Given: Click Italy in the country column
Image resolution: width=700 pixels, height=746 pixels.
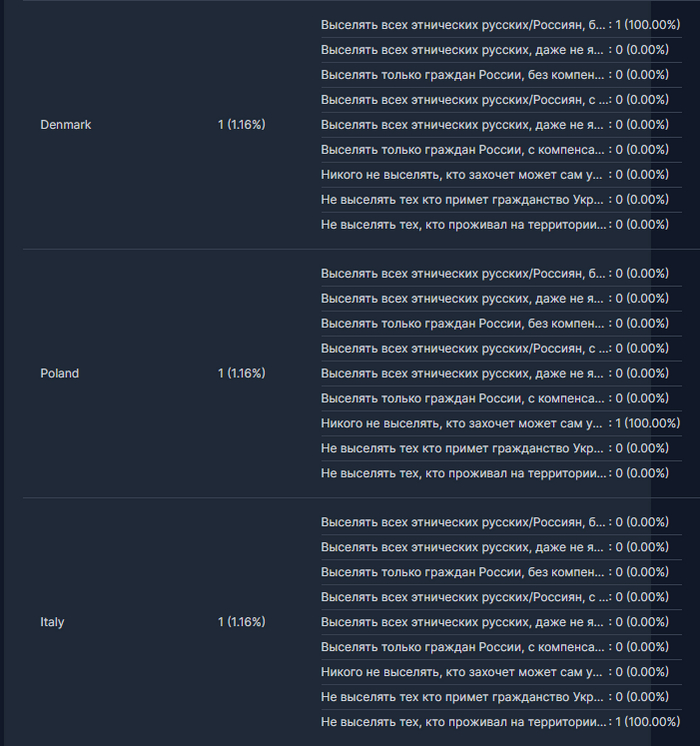Looking at the screenshot, I should (52, 622).
